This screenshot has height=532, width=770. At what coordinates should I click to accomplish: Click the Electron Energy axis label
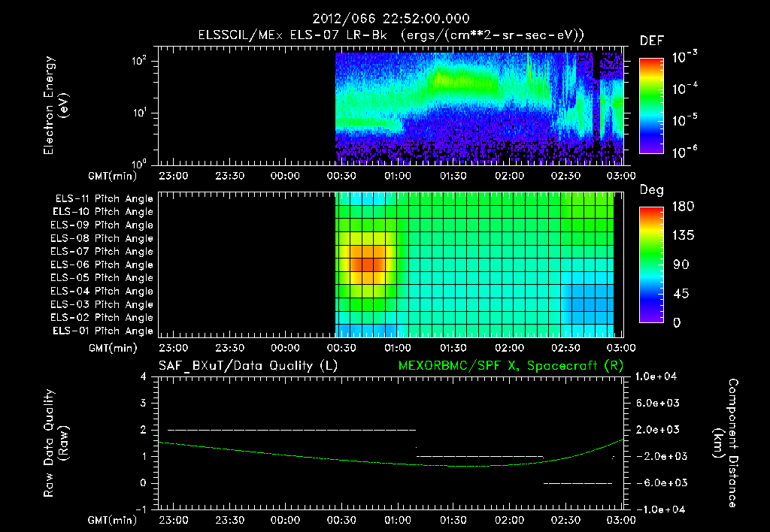coord(56,105)
